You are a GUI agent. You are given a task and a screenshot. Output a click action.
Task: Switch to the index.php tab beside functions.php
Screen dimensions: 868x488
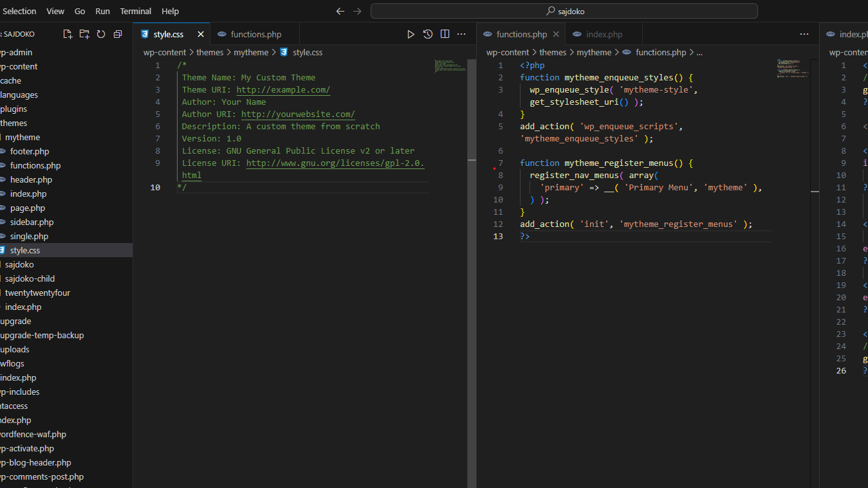tap(604, 34)
